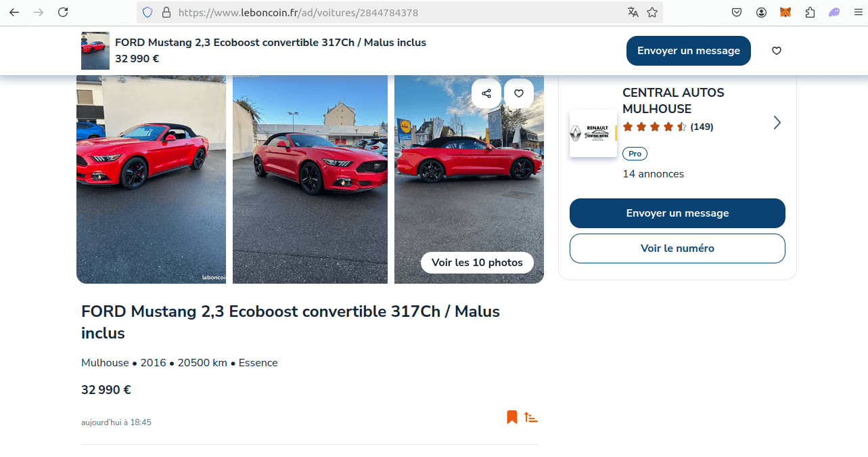The height and width of the screenshot is (457, 868).
Task: Open seller rating 149 reviews
Action: click(x=668, y=127)
